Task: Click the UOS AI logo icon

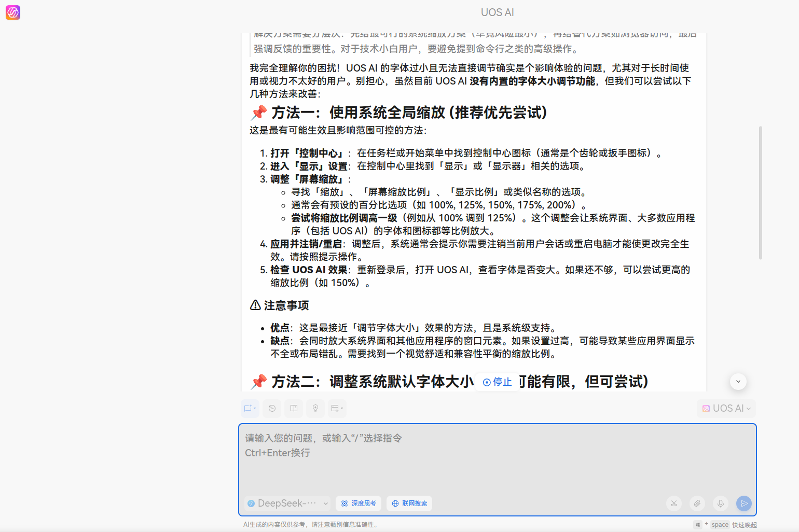Action: 13,12
